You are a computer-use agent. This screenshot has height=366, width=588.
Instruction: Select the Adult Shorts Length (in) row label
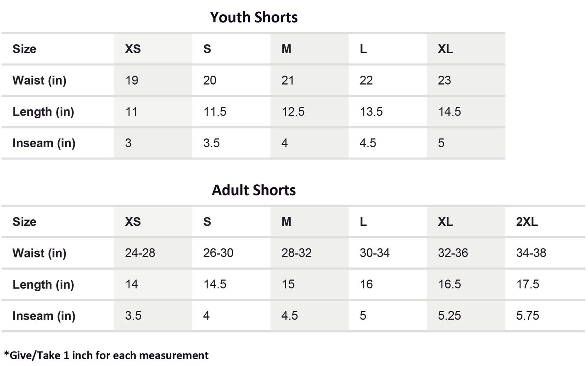pyautogui.click(x=43, y=284)
